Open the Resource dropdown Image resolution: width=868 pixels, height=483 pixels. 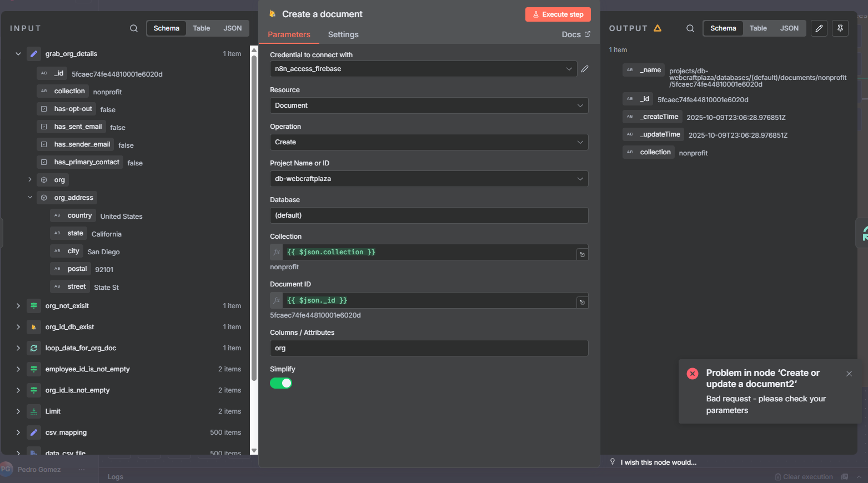click(429, 105)
